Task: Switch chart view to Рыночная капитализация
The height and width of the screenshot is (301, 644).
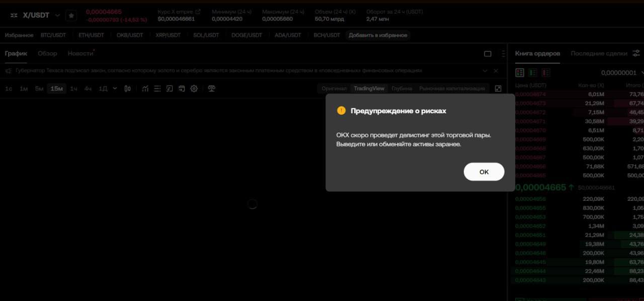Action: click(x=452, y=89)
